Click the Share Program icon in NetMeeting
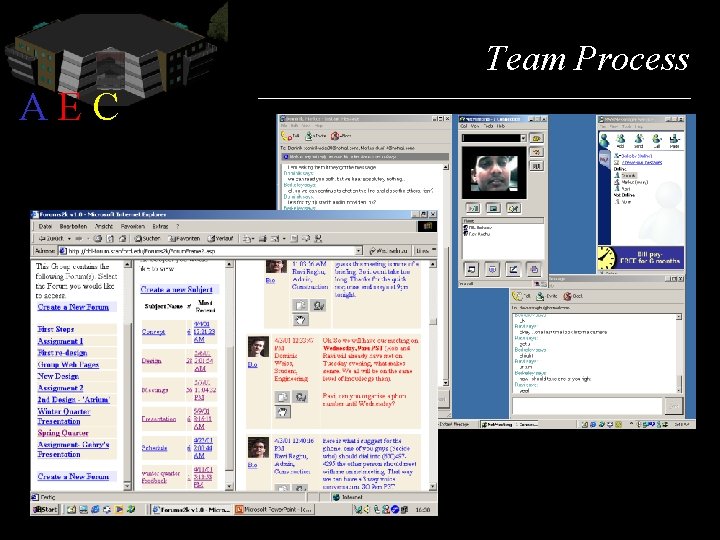Viewport: 720px width, 540px height. point(472,269)
